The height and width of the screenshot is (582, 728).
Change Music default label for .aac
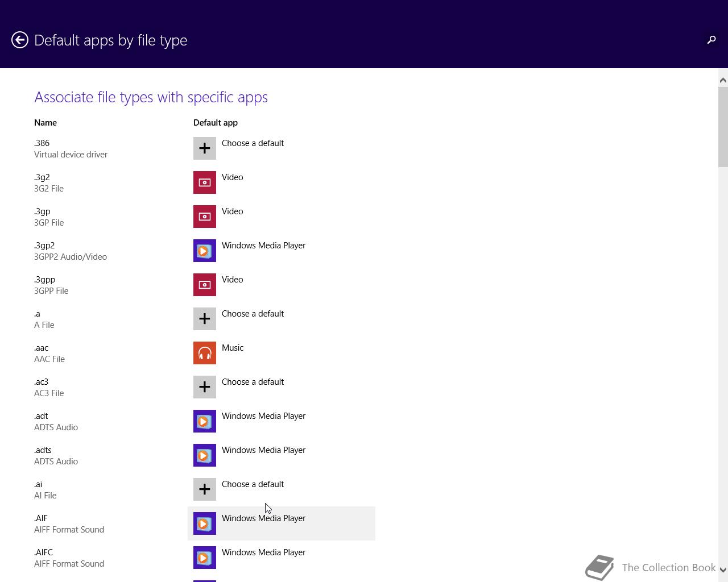point(233,348)
